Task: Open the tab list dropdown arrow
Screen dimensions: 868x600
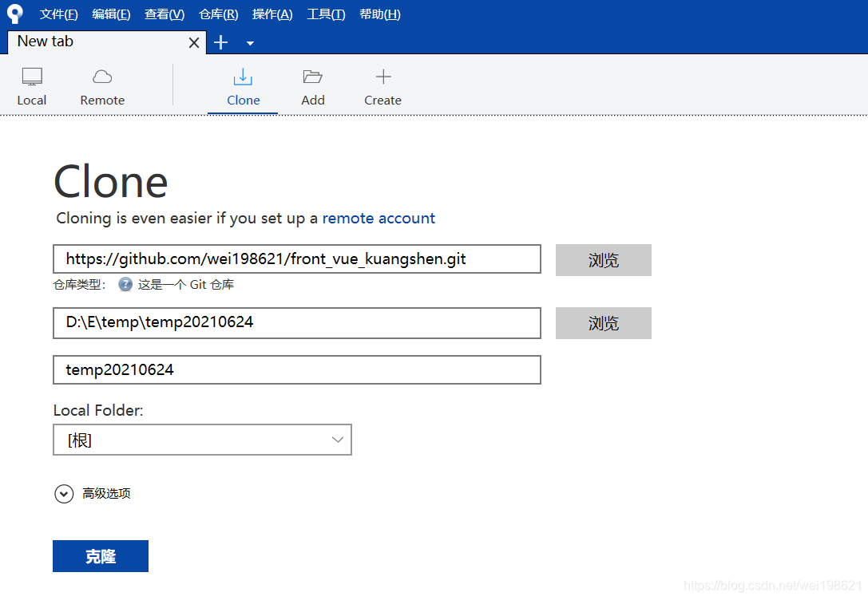Action: [x=250, y=43]
